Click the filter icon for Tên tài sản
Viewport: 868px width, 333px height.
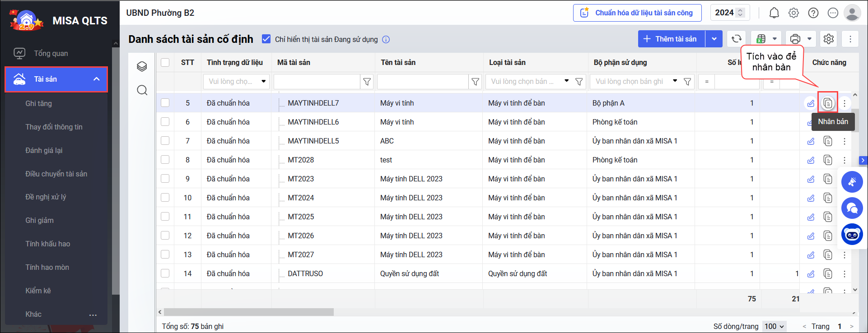pyautogui.click(x=475, y=82)
